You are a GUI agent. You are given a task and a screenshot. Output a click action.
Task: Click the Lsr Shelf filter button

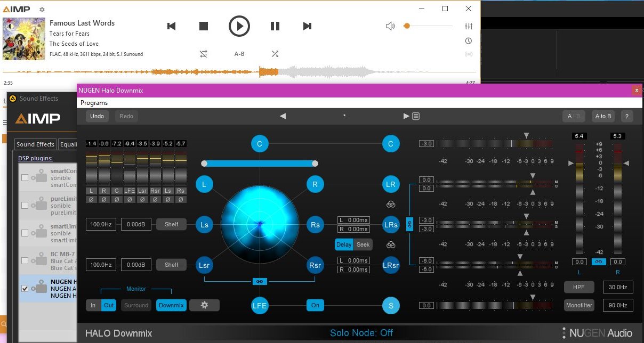pyautogui.click(x=171, y=265)
